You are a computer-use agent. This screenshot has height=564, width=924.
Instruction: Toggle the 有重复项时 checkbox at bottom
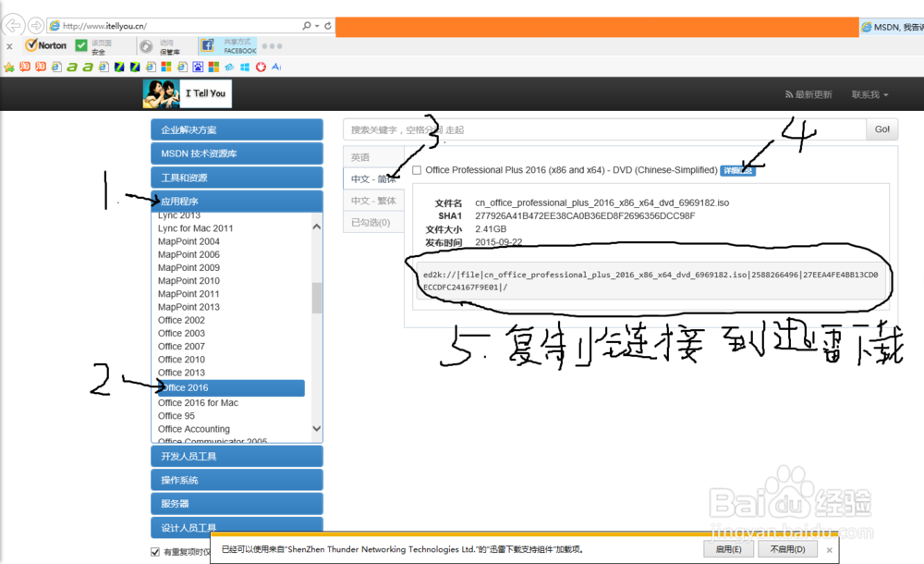(x=155, y=552)
